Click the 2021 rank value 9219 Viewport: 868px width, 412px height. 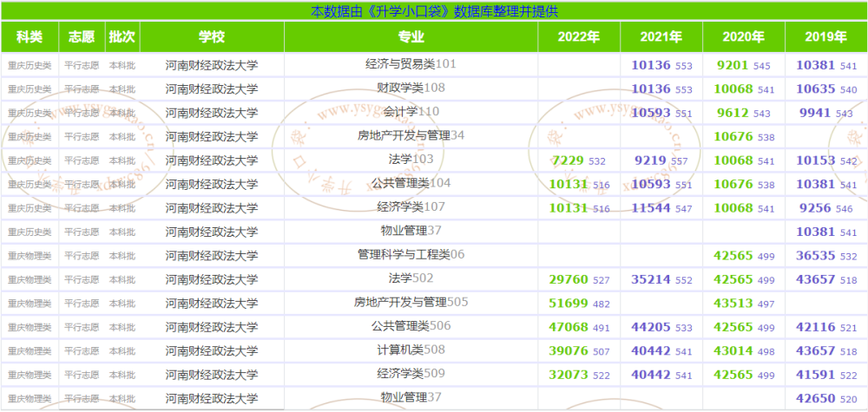[x=650, y=160]
